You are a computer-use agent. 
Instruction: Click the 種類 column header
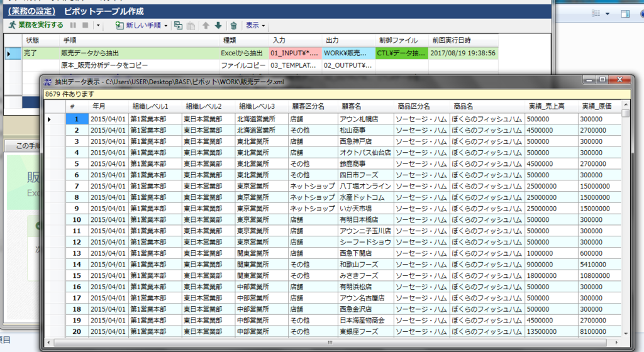pyautogui.click(x=244, y=40)
